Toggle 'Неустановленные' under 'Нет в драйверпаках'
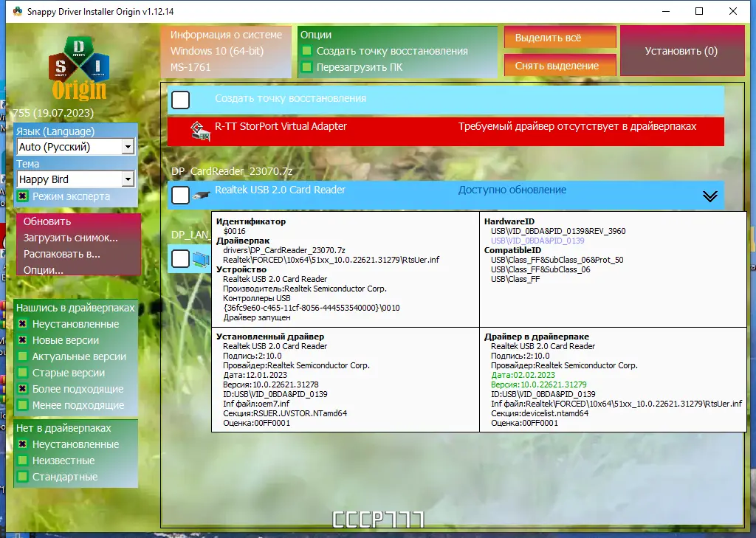This screenshot has width=756, height=538. [22, 444]
